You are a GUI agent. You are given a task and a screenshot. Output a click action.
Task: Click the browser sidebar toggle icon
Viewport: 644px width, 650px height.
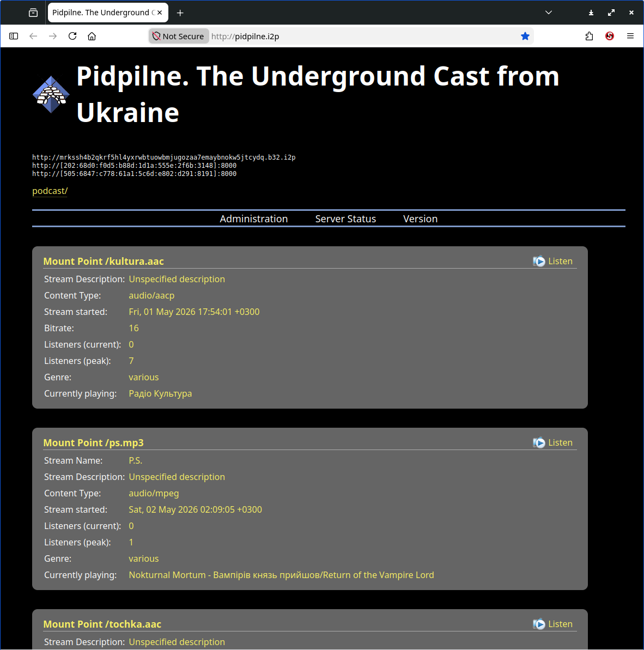click(14, 36)
